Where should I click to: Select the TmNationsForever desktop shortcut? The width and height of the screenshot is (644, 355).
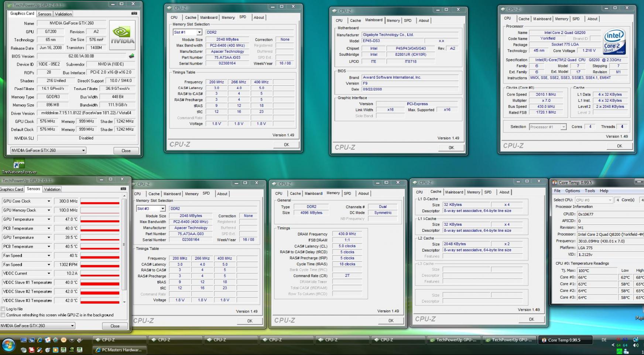[x=19, y=166]
